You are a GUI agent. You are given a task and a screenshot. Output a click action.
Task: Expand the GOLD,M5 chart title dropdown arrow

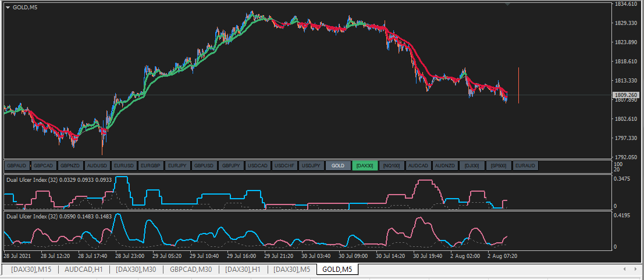(8, 7)
